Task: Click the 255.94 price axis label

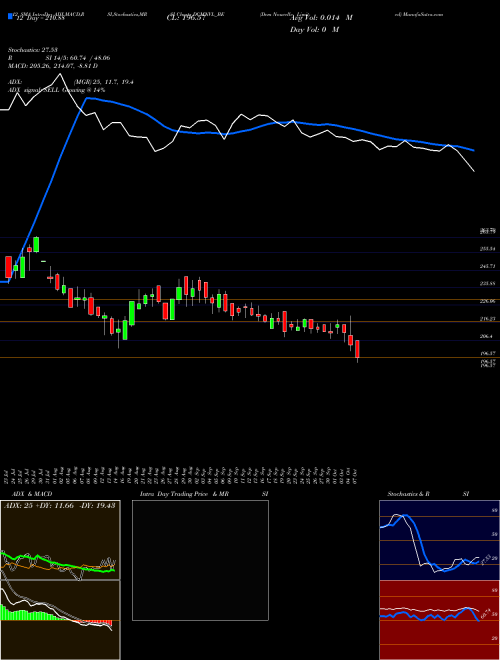Action: pos(489,249)
